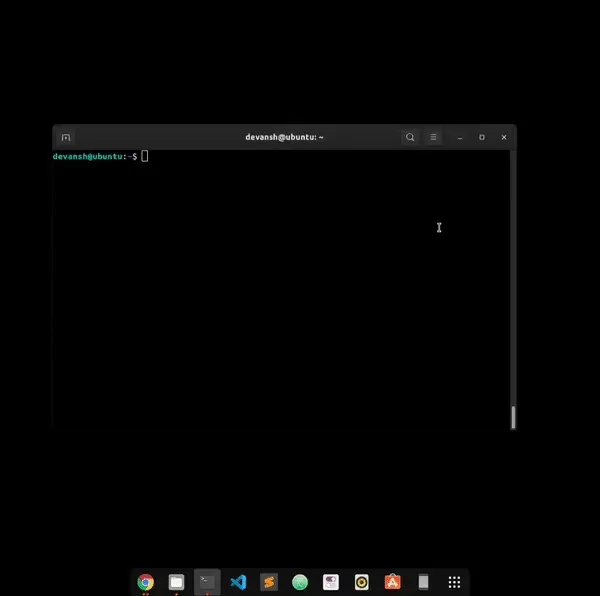This screenshot has width=600, height=596.
Task: Show Applications grid in the dock
Action: coord(454,582)
